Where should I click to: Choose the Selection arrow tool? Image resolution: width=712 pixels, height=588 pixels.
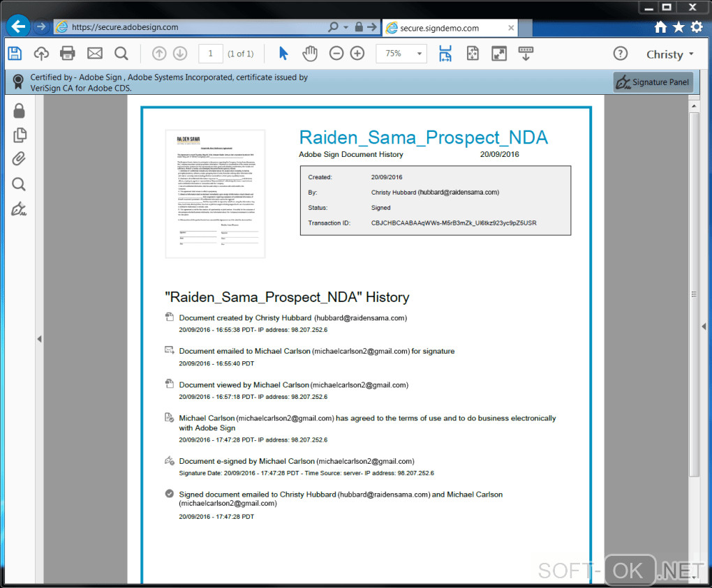click(x=283, y=54)
